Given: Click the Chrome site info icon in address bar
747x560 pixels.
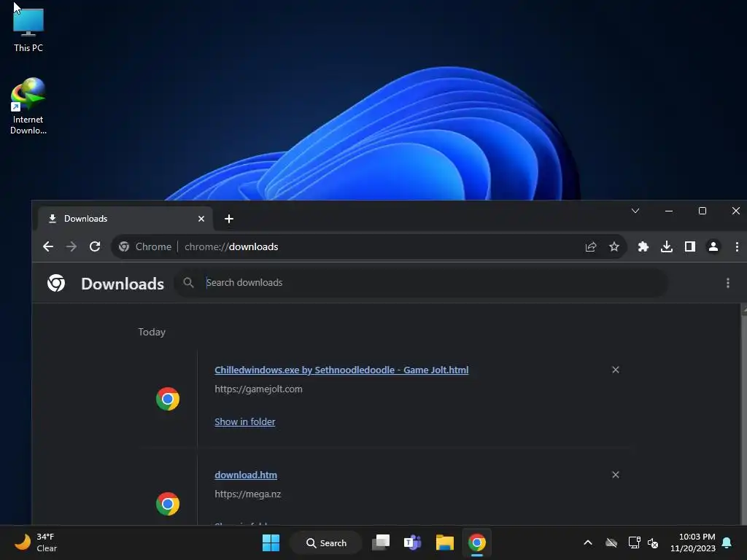Looking at the screenshot, I should tap(124, 246).
